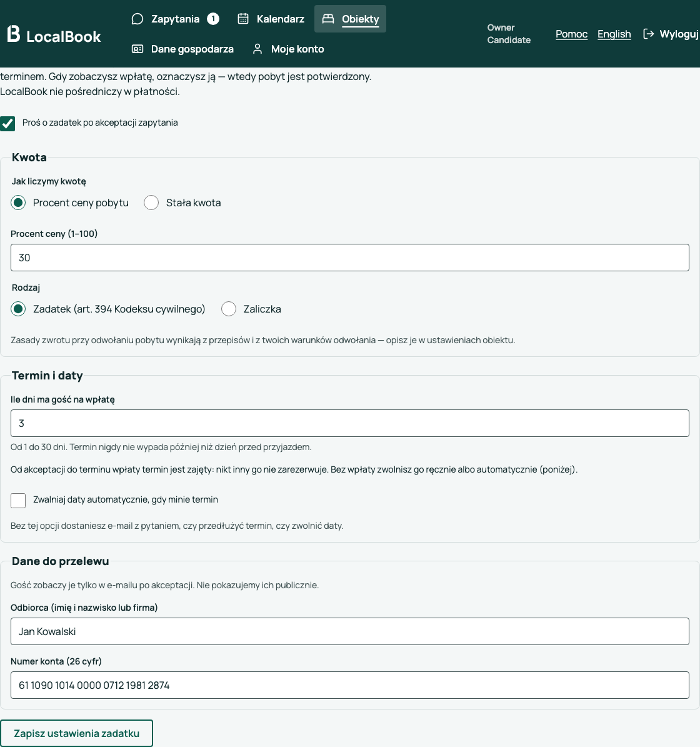Click the Odbiorca field containing Jan Kowalski
The image size is (700, 747).
pos(350,632)
